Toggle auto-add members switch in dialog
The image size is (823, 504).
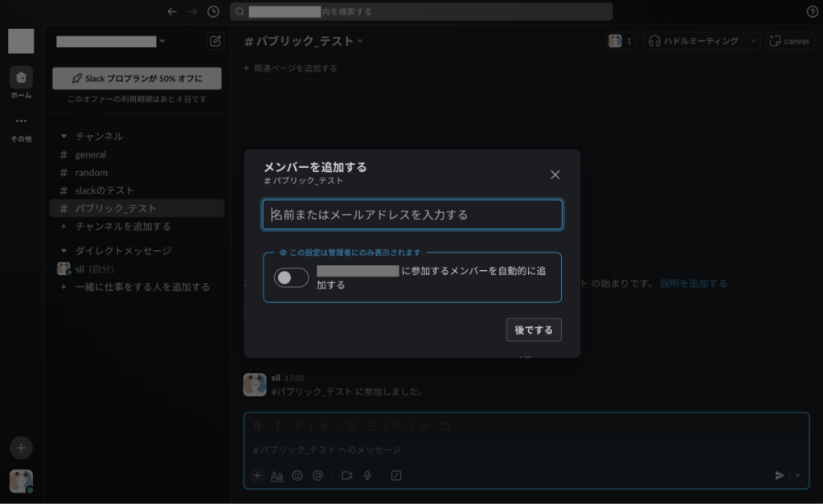pos(291,277)
